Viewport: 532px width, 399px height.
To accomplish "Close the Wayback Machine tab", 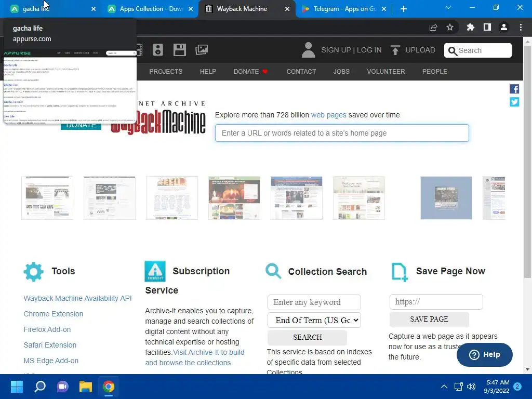I will [287, 9].
